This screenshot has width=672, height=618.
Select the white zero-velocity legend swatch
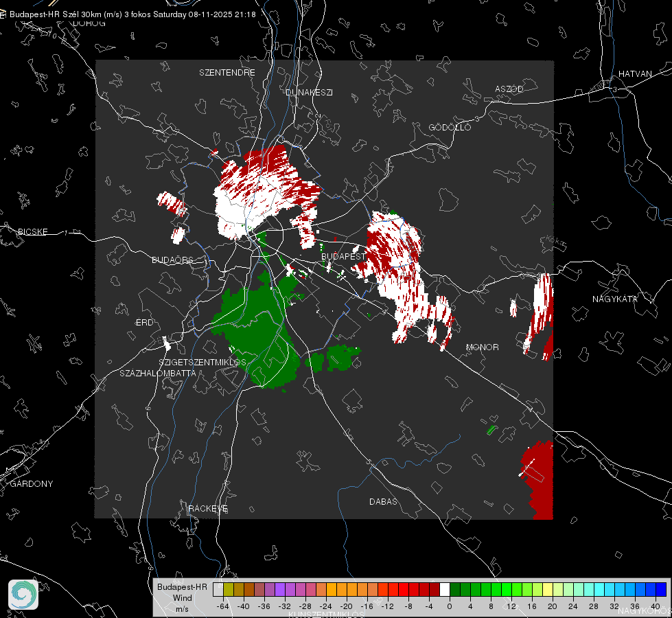[445, 590]
